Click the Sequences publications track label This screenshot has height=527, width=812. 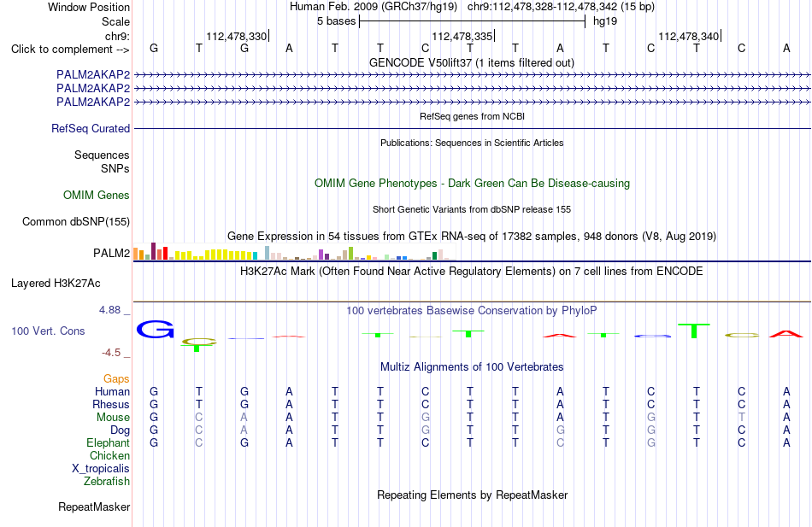102,155
